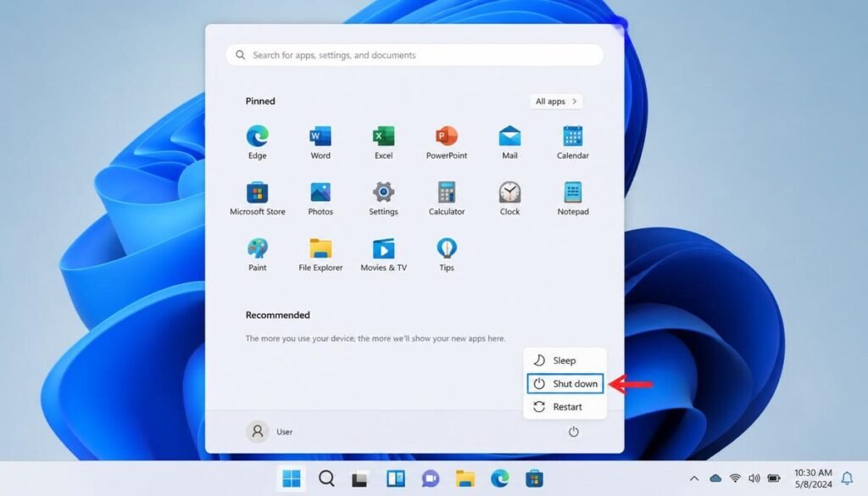Click the power button in Start menu
Image resolution: width=868 pixels, height=496 pixels.
[x=574, y=432]
